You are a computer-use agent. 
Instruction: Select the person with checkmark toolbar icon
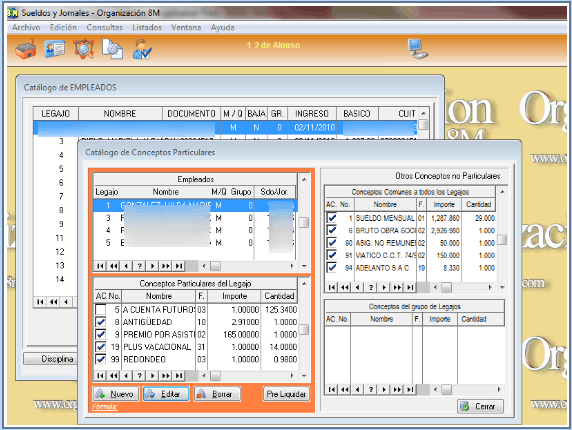[x=142, y=49]
